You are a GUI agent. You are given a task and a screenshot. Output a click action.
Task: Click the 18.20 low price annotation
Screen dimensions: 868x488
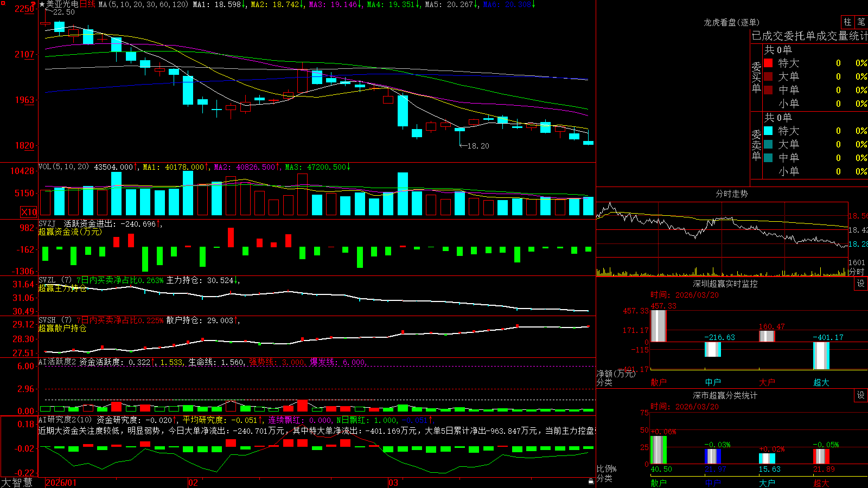(x=478, y=146)
